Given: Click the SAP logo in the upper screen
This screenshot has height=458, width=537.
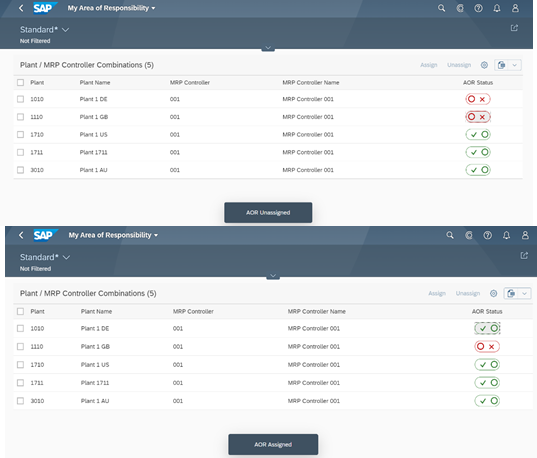Looking at the screenshot, I should pos(45,8).
